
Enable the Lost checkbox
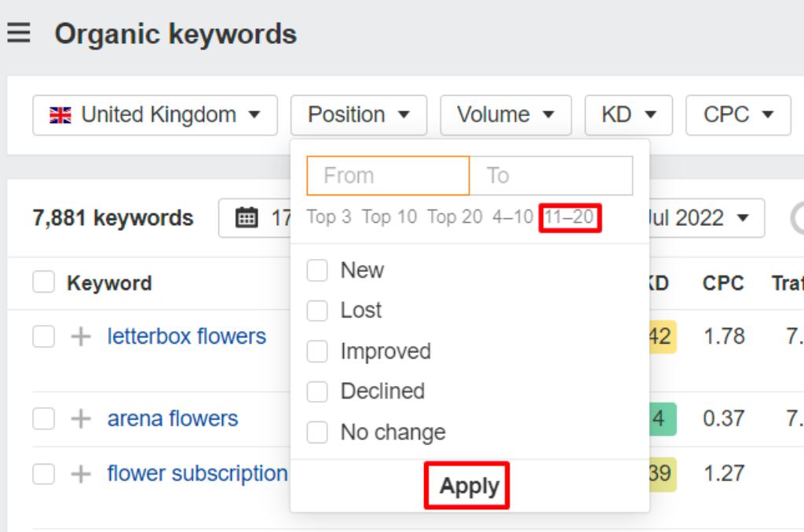pos(317,311)
